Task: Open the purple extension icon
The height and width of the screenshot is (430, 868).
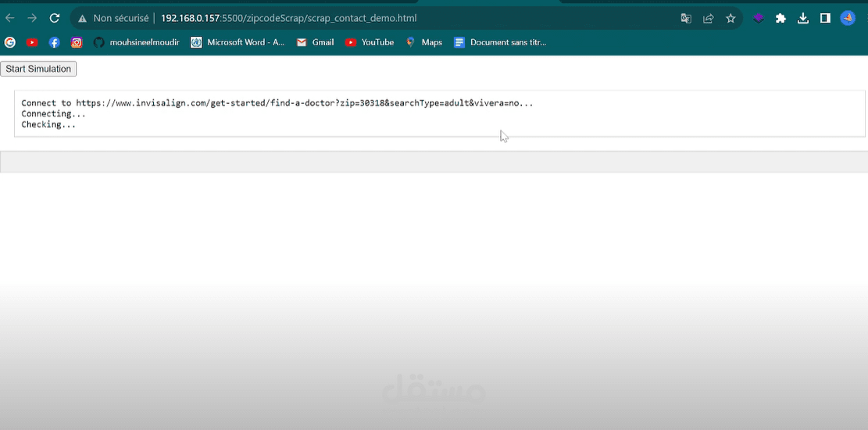Action: (759, 18)
